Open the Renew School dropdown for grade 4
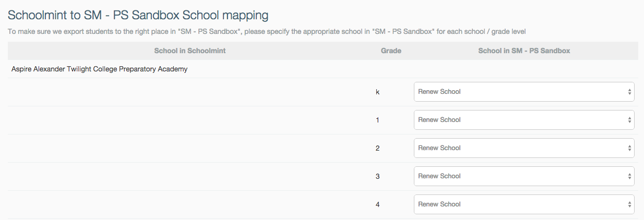The width and height of the screenshot is (644, 220). (x=523, y=204)
